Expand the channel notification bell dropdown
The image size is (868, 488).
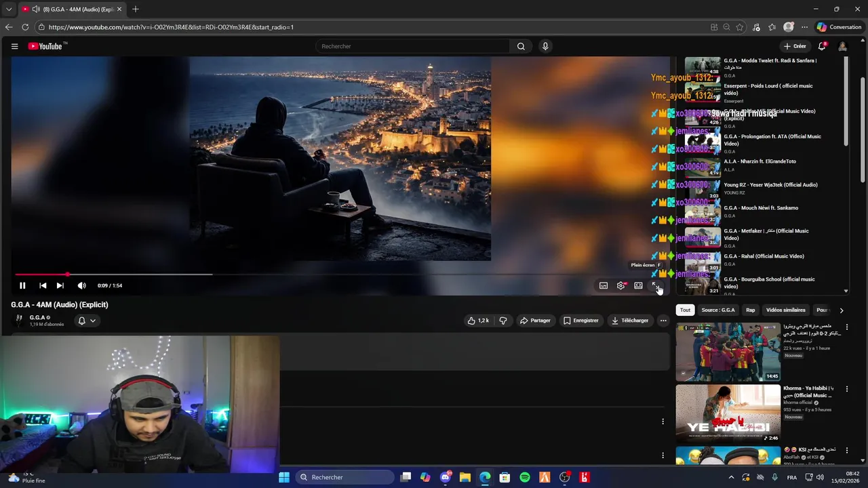(x=87, y=321)
